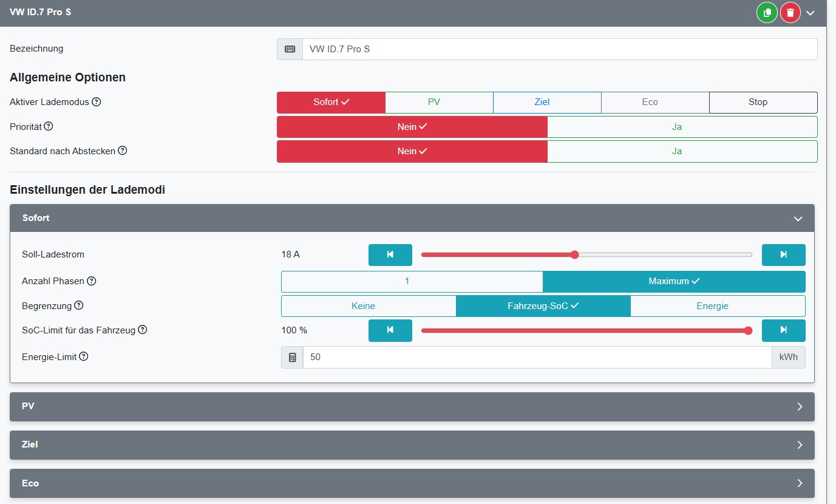Click the 100 % SoC-Limit value
This screenshot has width=836, height=504.
(294, 330)
